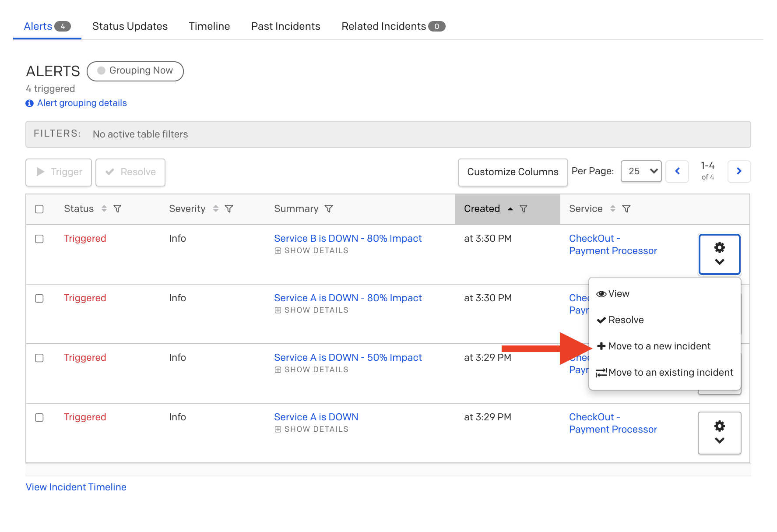Open Customize Columns
Screen dimensions: 777x532
pos(513,172)
